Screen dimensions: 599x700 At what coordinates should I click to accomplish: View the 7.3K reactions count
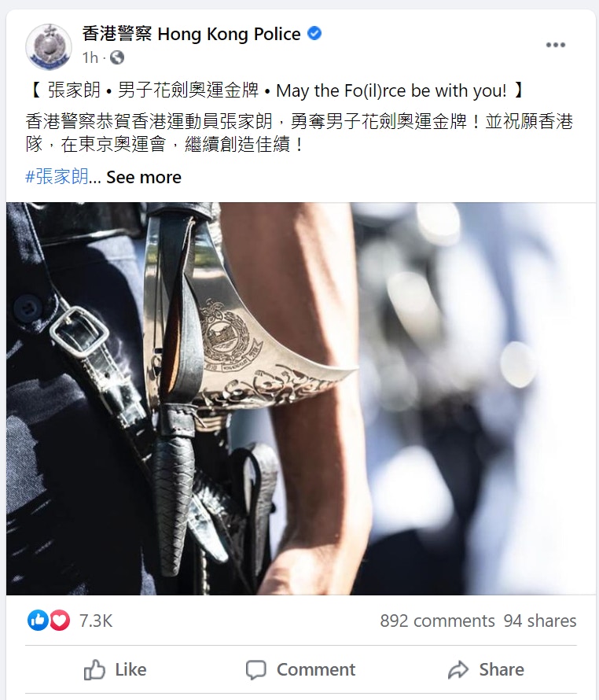[96, 621]
